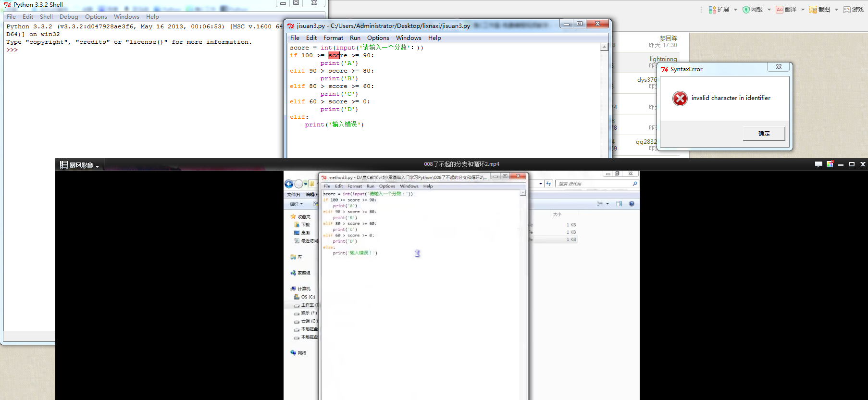
Task: Open Format menu in jisuan3.py editor
Action: coord(333,38)
